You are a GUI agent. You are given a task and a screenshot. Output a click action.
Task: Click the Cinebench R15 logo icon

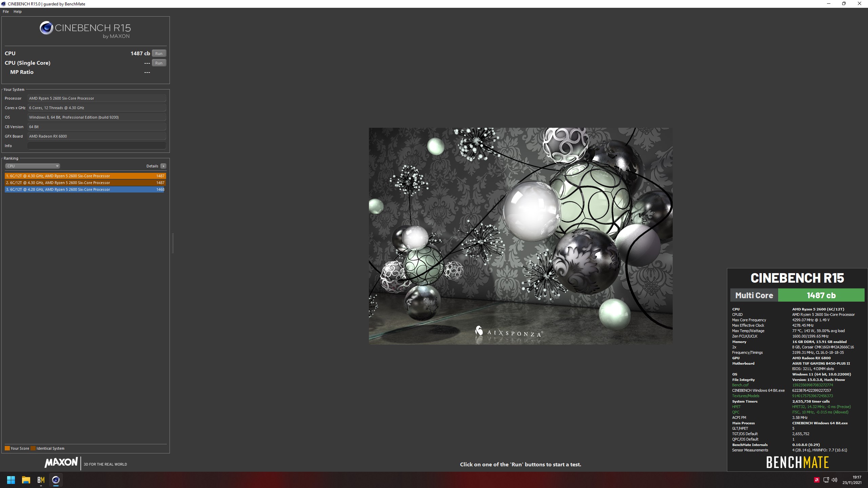point(46,28)
